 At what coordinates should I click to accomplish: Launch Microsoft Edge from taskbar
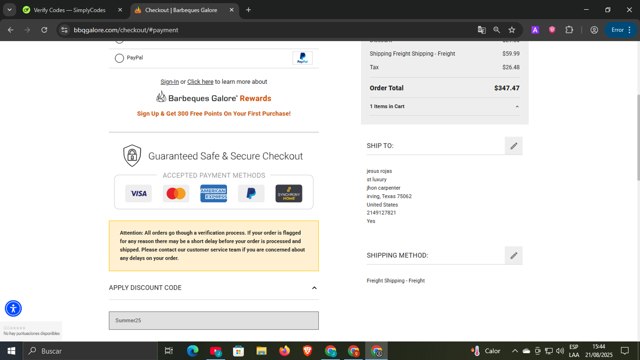[x=193, y=351]
